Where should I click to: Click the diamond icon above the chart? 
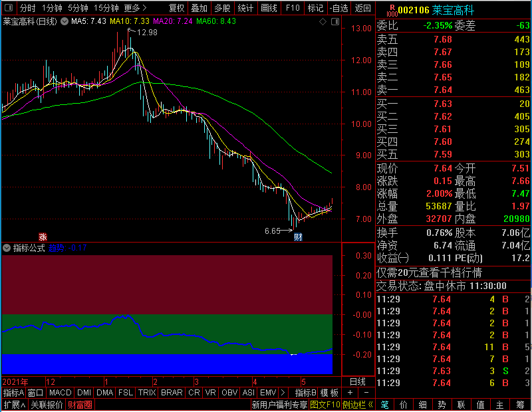click(x=323, y=22)
